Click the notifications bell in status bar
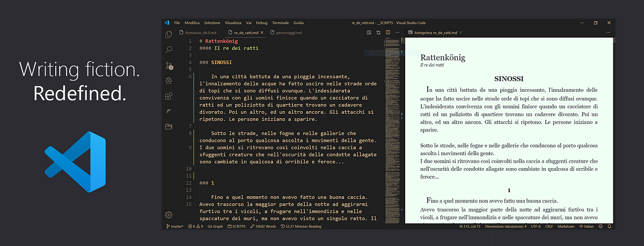The height and width of the screenshot is (246, 644). click(x=611, y=227)
